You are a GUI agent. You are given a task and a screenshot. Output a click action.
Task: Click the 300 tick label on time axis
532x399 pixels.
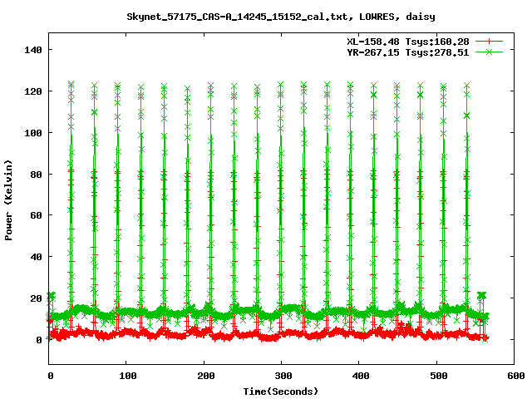coord(282,377)
